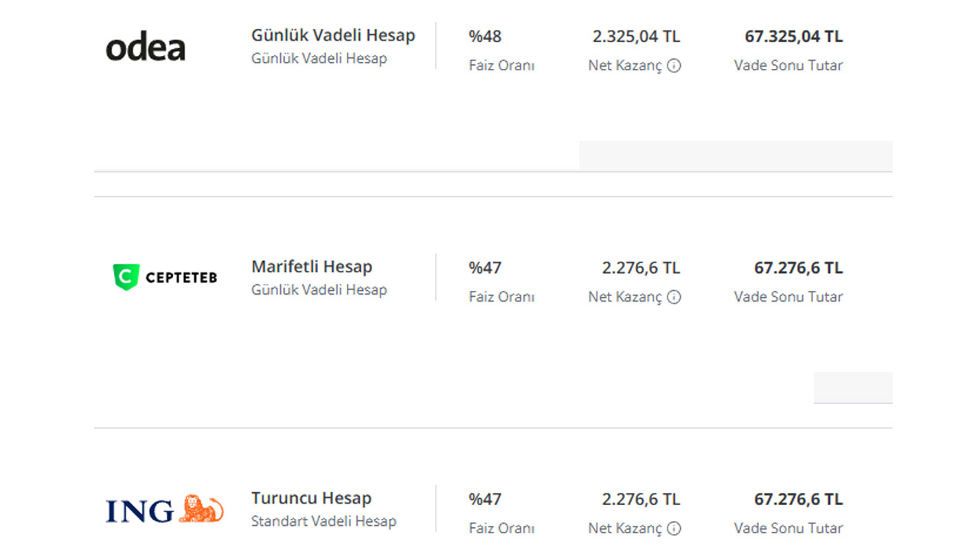The image size is (980, 551).
Task: Open the ING Net Kazanç info icon
Action: tap(674, 528)
